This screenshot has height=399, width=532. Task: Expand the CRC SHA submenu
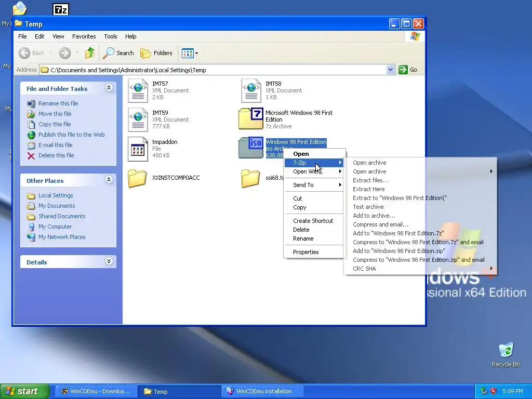coord(420,269)
